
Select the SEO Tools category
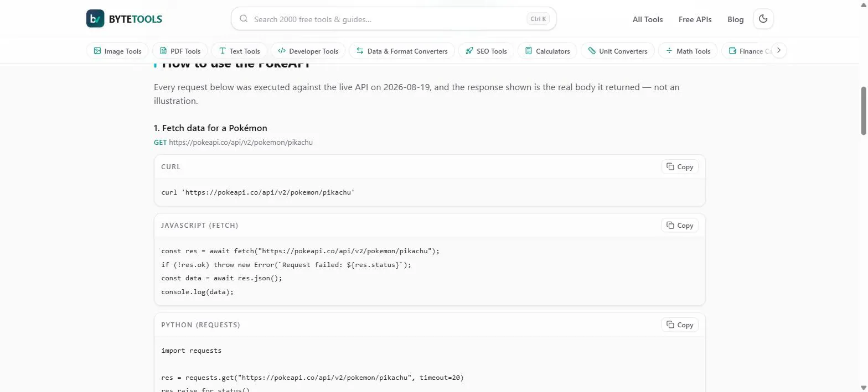486,51
